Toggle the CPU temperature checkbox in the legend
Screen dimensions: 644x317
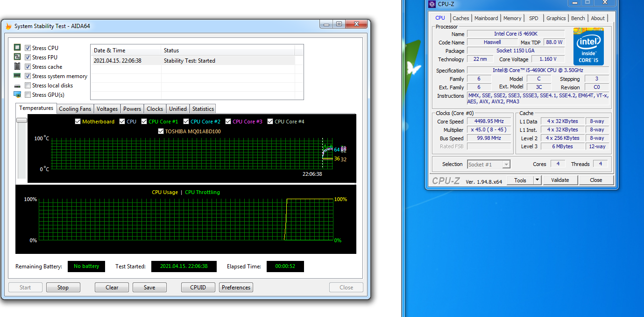coord(122,122)
